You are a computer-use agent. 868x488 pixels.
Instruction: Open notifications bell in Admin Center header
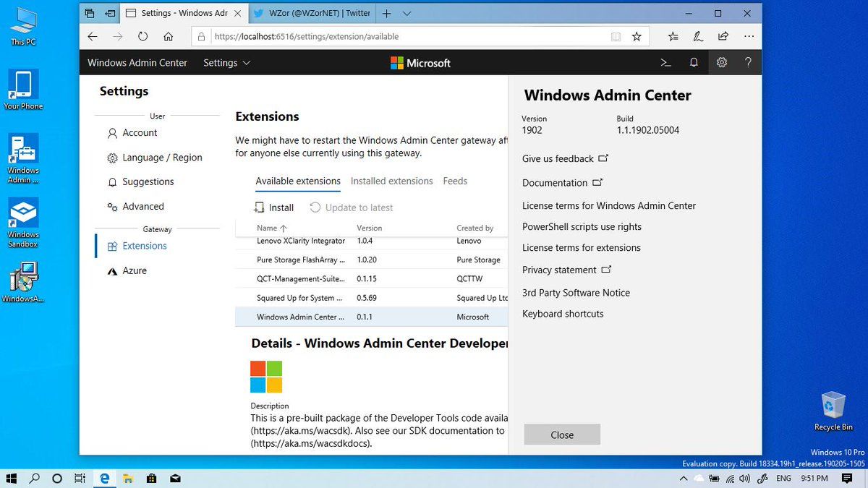tap(694, 63)
